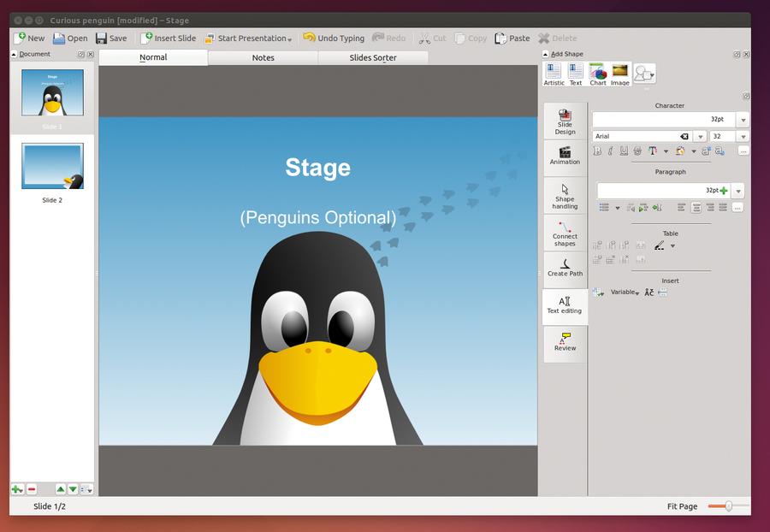Move slide up with green arrow

click(61, 489)
